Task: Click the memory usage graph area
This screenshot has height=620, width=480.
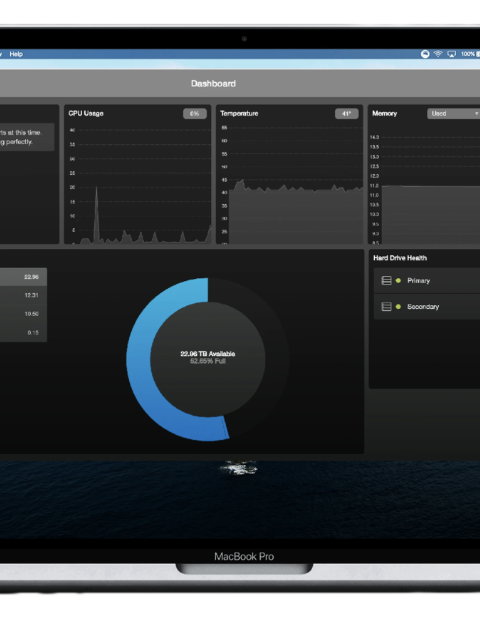Action: 431,215
